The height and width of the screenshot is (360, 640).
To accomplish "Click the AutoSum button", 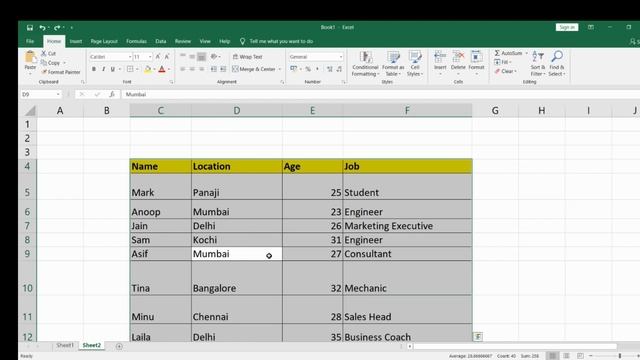I will [508, 53].
